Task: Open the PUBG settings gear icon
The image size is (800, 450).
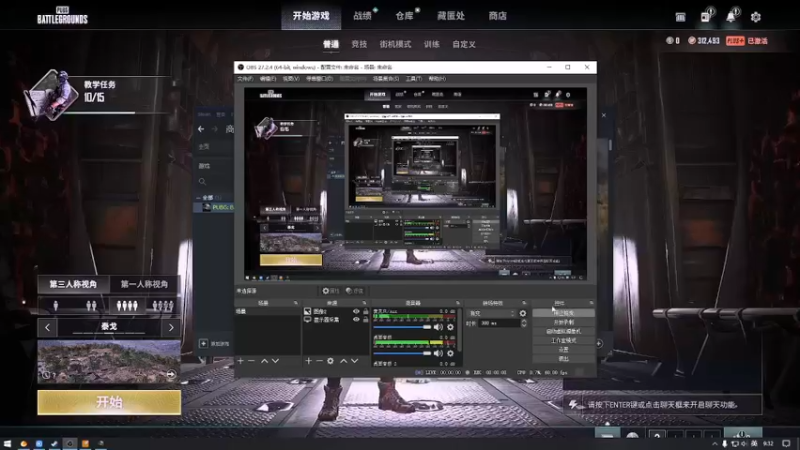Action: tap(756, 17)
